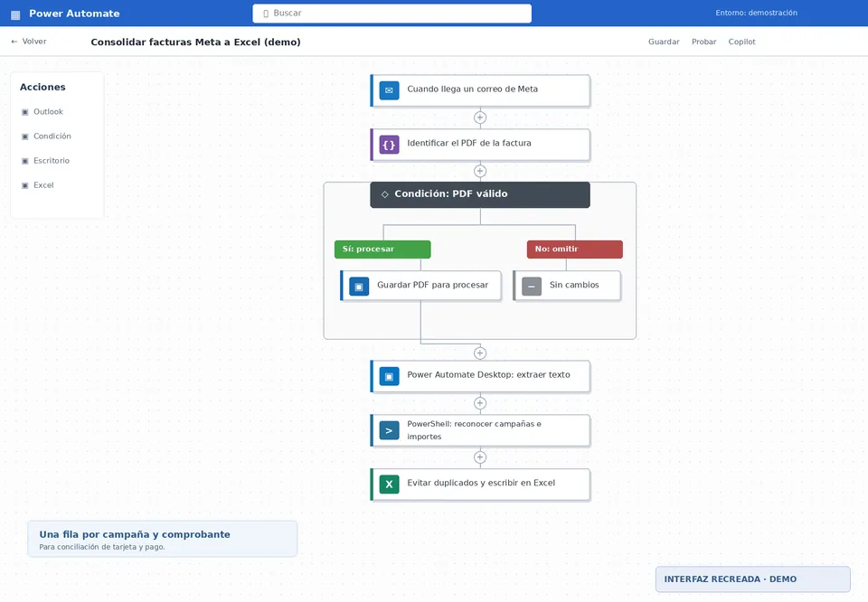This screenshot has height=602, width=868.
Task: Test the flow with Probar
Action: point(703,42)
